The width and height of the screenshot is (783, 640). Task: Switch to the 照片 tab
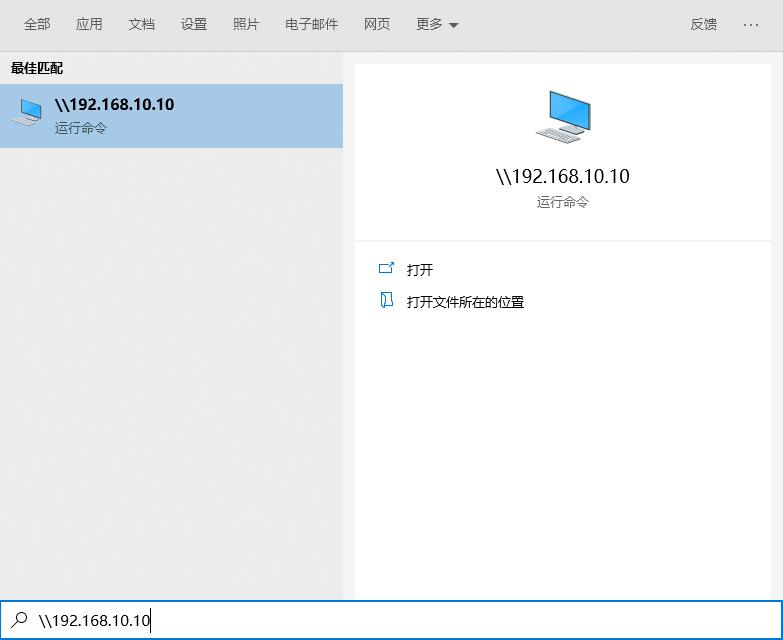click(x=246, y=24)
